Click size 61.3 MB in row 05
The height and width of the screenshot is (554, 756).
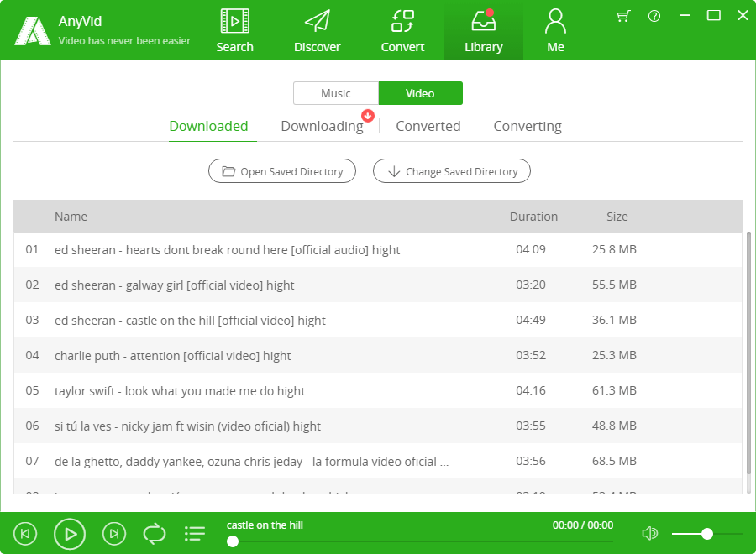[614, 390]
